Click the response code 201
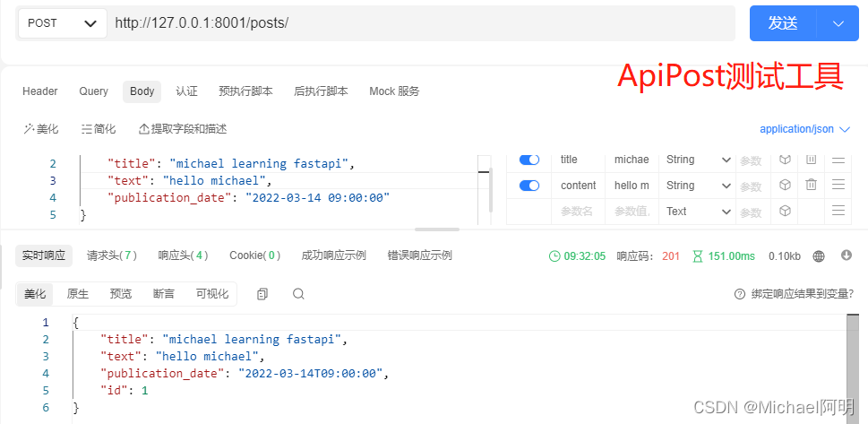 [670, 256]
